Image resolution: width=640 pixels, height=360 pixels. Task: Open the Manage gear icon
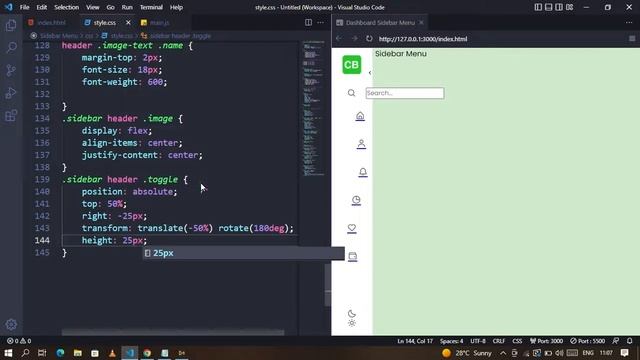point(11,324)
